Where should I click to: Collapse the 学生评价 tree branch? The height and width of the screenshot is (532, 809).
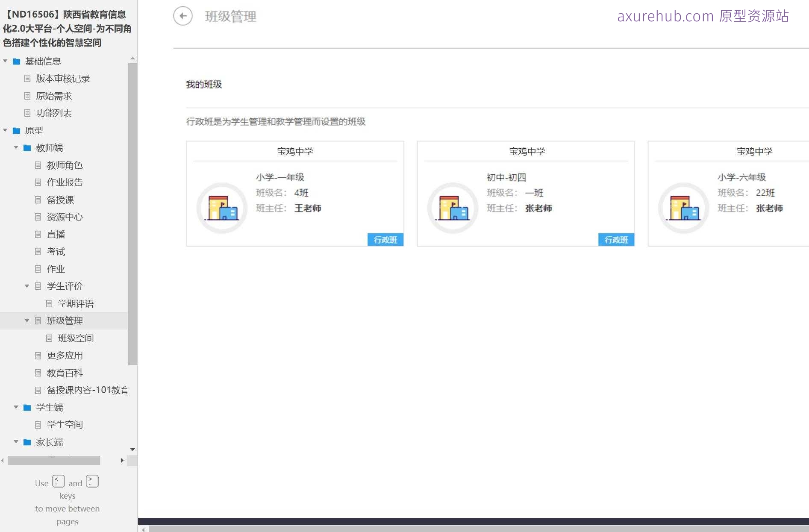tap(27, 286)
